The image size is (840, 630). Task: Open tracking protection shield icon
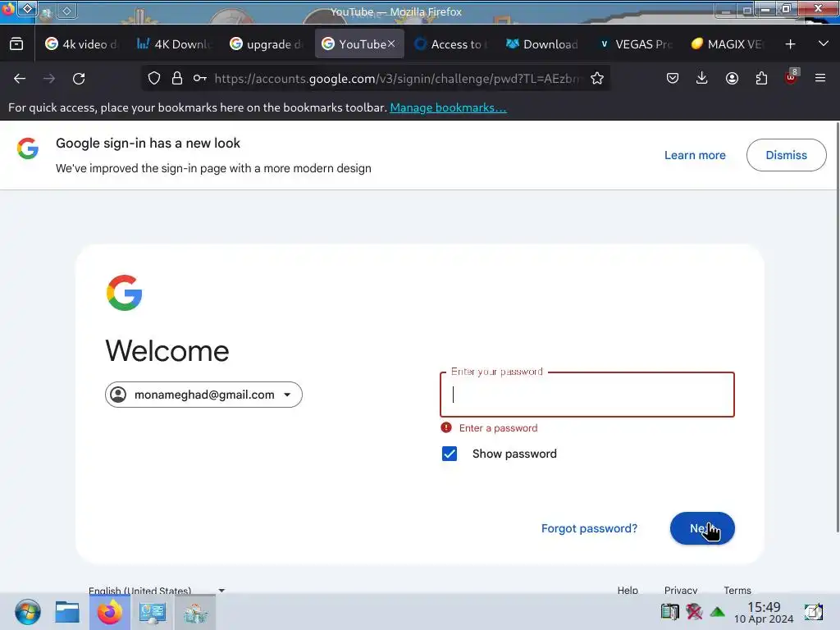pyautogui.click(x=154, y=78)
